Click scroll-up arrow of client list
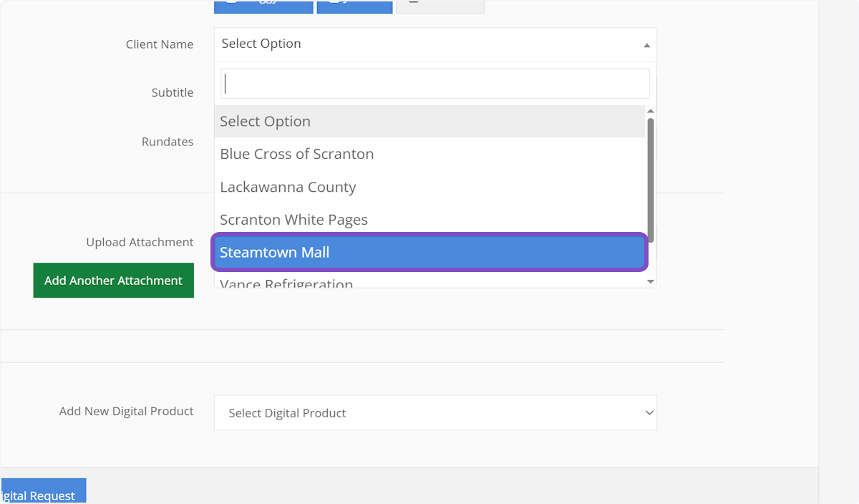This screenshot has width=859, height=504. pyautogui.click(x=651, y=111)
